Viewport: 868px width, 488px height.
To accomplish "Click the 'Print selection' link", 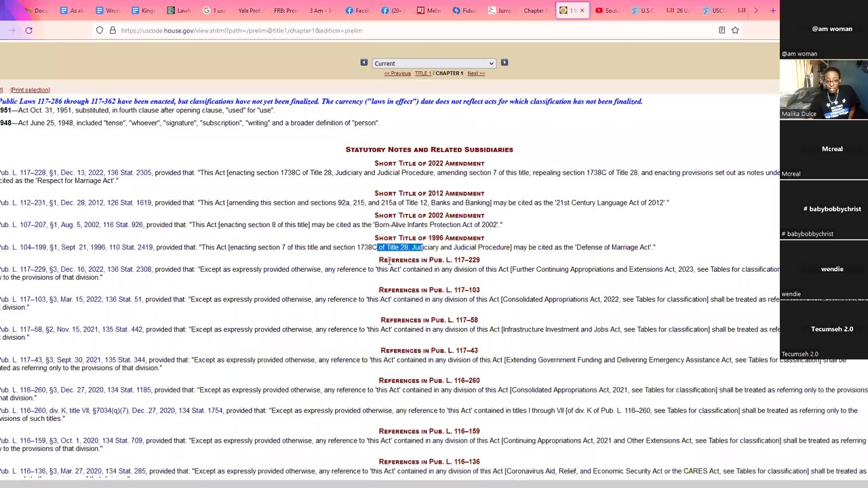I will (30, 89).
